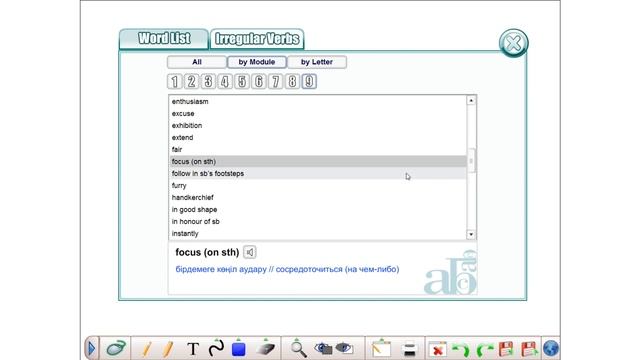
Task: Click the green undo arrow
Action: point(461,350)
